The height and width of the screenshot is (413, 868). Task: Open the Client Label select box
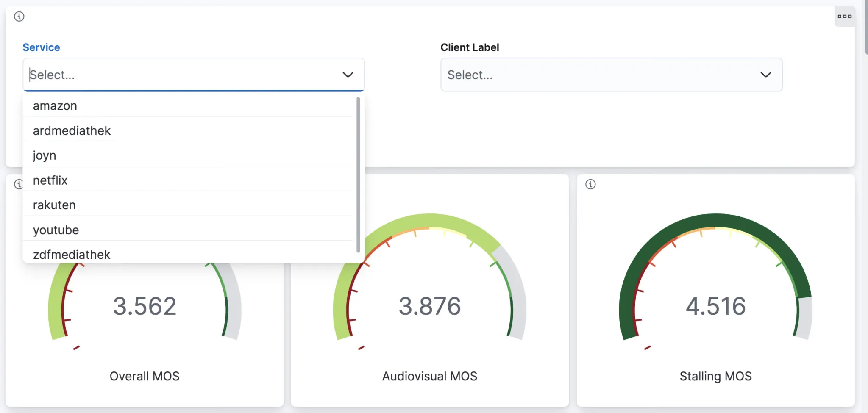pos(611,75)
